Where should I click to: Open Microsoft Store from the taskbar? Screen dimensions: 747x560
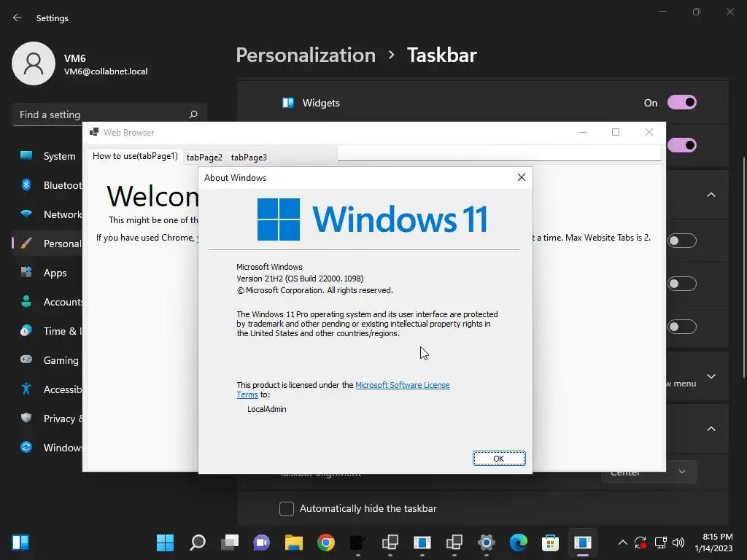pos(550,542)
